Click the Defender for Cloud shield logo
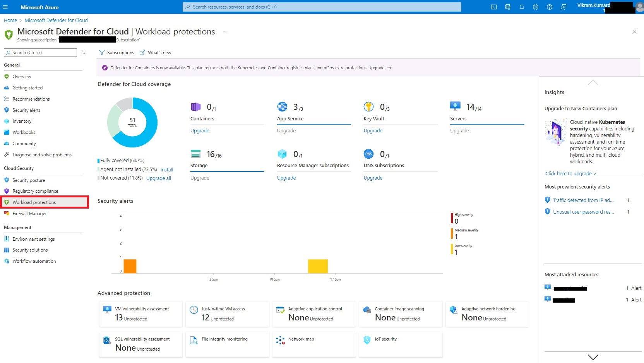644x363 pixels. pyautogui.click(x=9, y=35)
